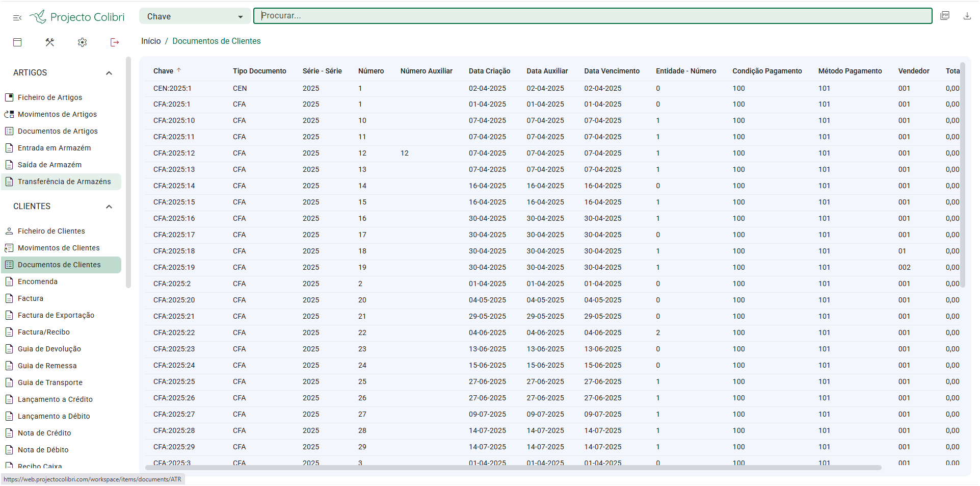Go to Início breadcrumb link

point(151,41)
